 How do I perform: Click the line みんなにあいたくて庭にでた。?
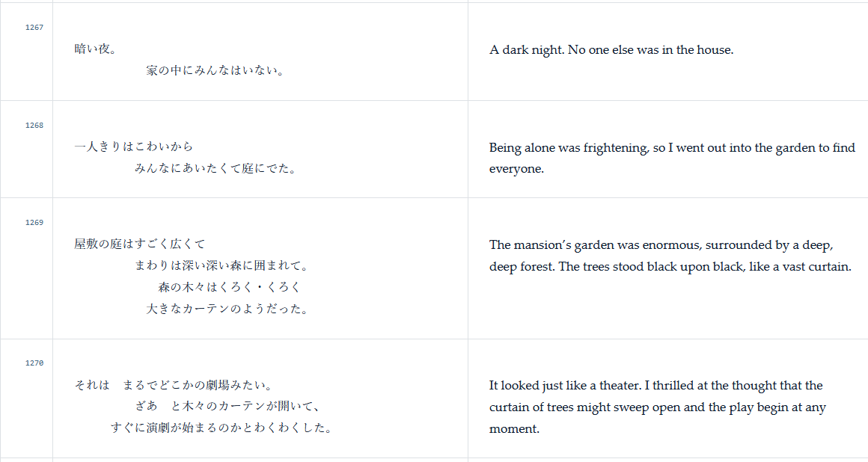216,168
